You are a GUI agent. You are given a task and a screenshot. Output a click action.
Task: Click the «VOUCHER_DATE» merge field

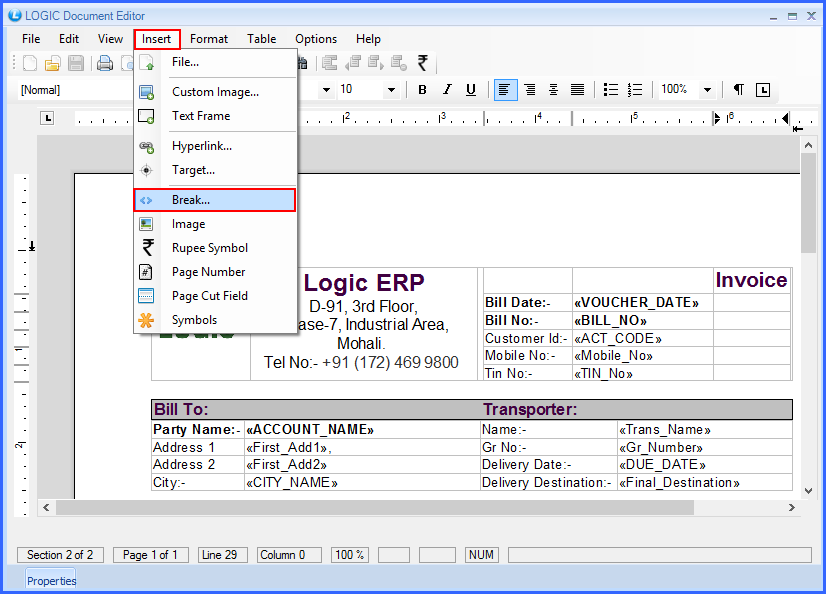636,303
